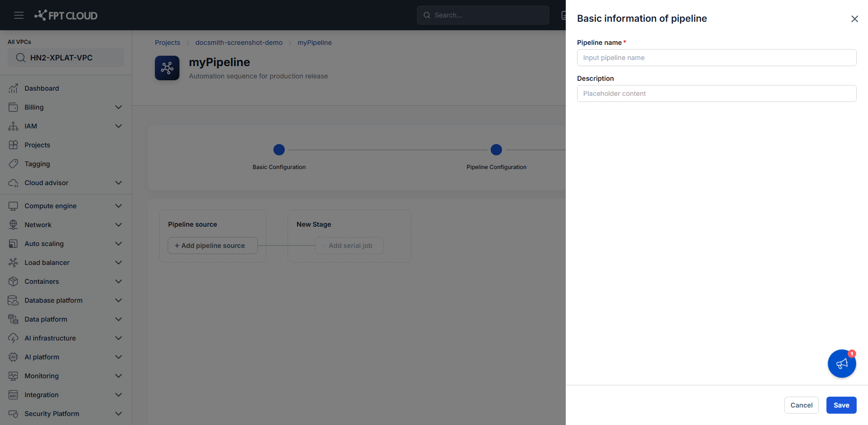
Task: Click the Save button
Action: 841,405
